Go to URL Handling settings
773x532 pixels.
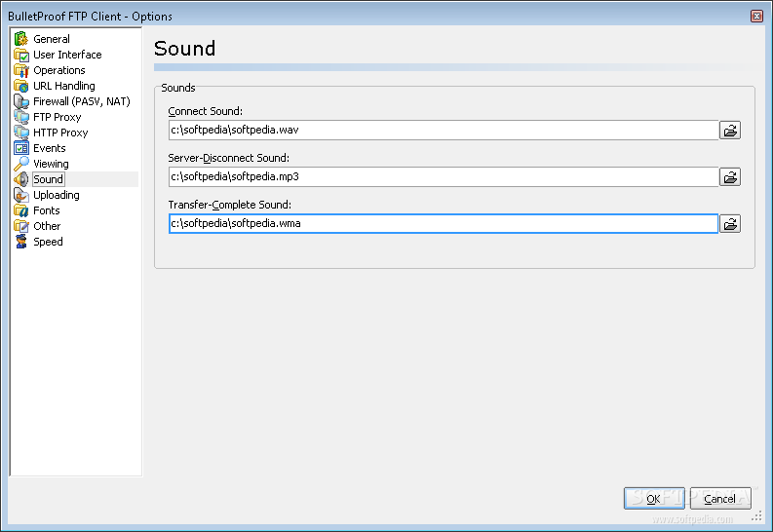point(64,86)
